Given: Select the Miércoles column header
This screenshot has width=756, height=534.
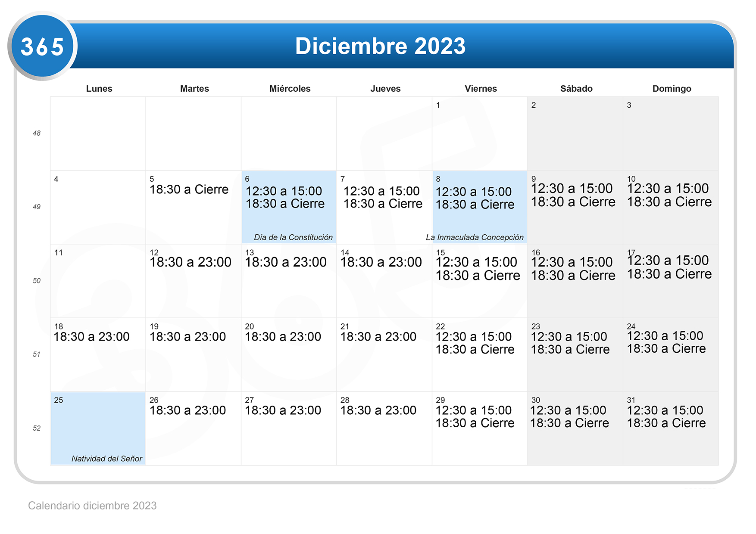Looking at the screenshot, I should pos(290,88).
